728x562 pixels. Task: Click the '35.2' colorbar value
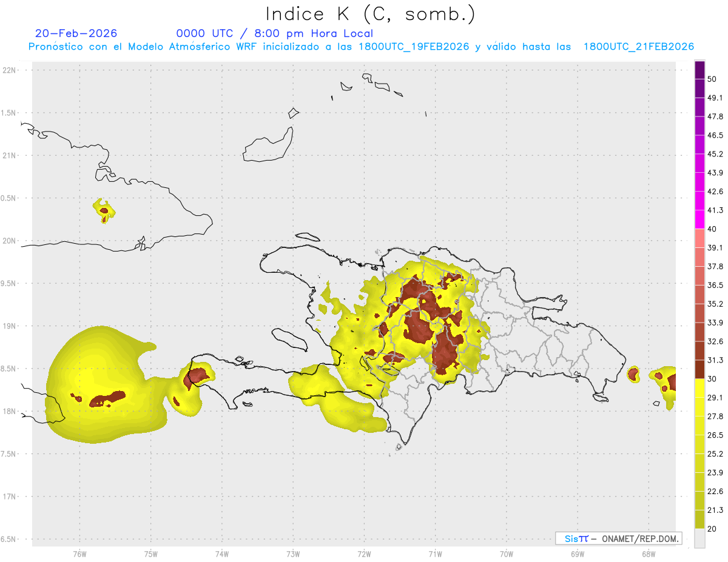pyautogui.click(x=715, y=304)
